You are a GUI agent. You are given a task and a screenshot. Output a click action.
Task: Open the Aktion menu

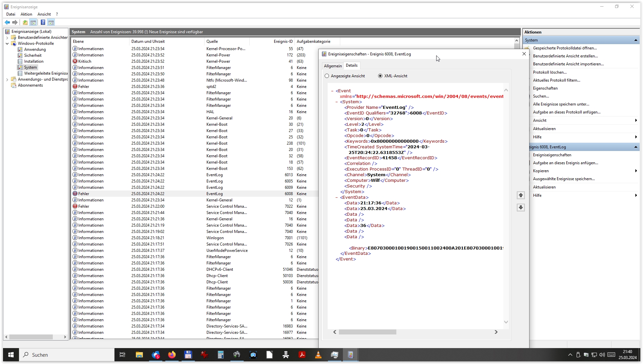[x=26, y=14]
